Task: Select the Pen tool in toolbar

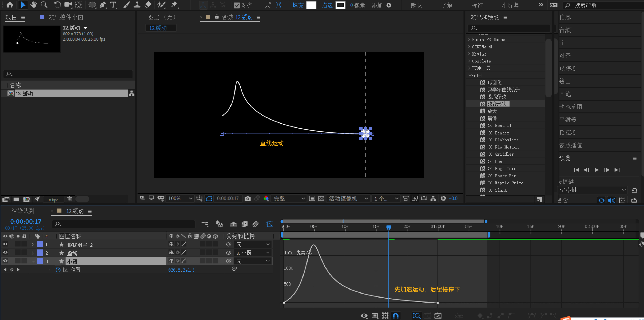Action: (103, 5)
